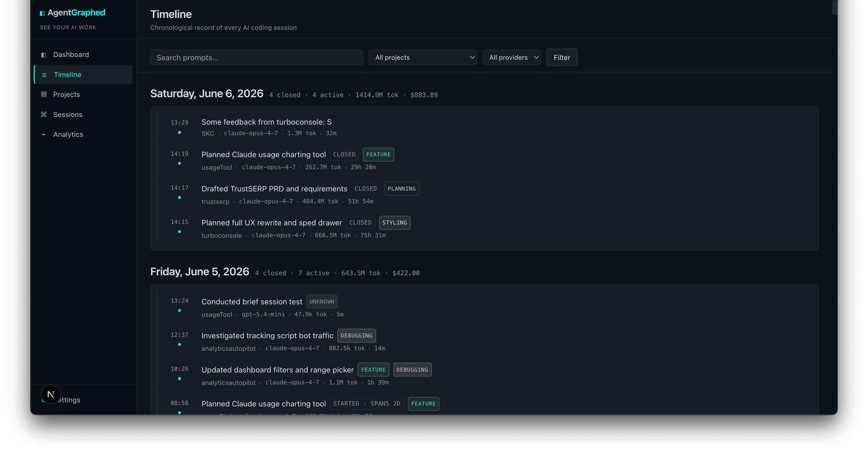Viewport: 868px width, 455px height.
Task: Open the All providers dropdown
Action: [512, 57]
